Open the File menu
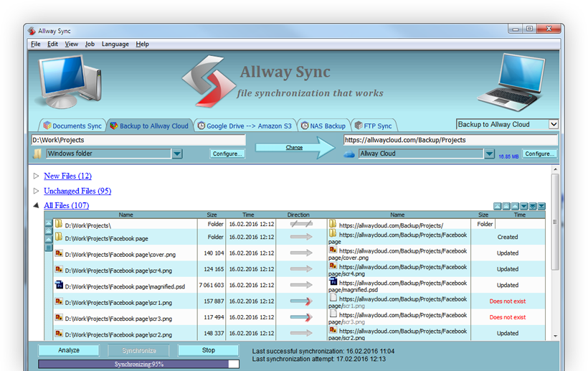Screen dimensions: 588x371 click(x=36, y=44)
